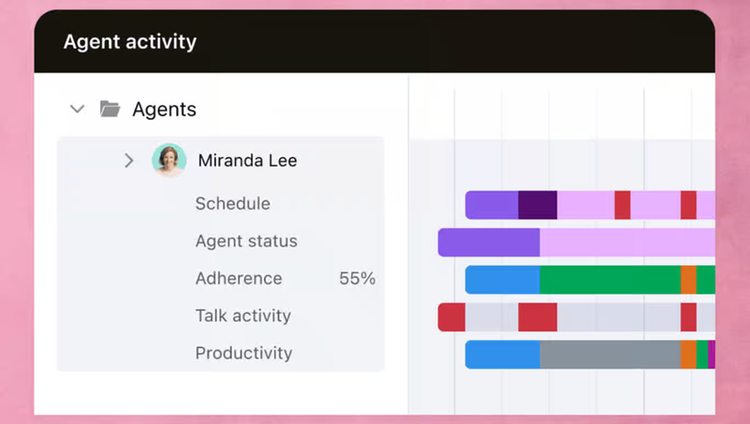Click the Agents folder icon
The height and width of the screenshot is (424, 750).
tap(110, 109)
